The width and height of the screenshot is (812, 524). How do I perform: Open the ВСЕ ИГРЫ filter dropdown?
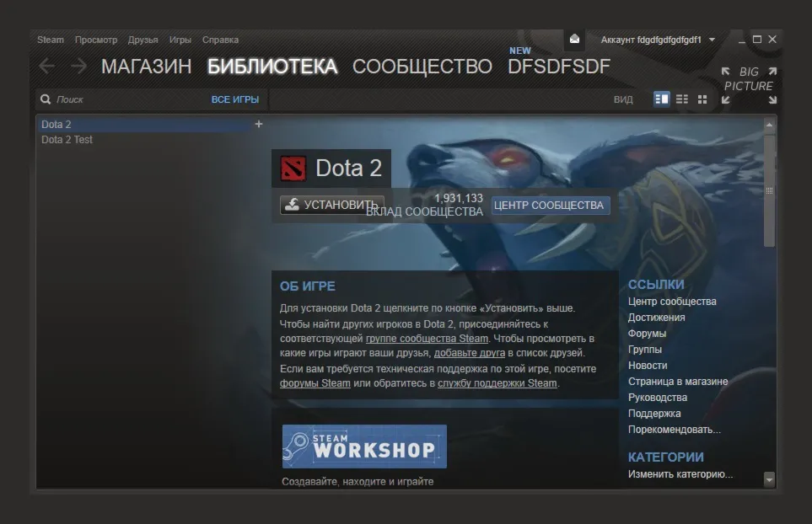tap(234, 99)
